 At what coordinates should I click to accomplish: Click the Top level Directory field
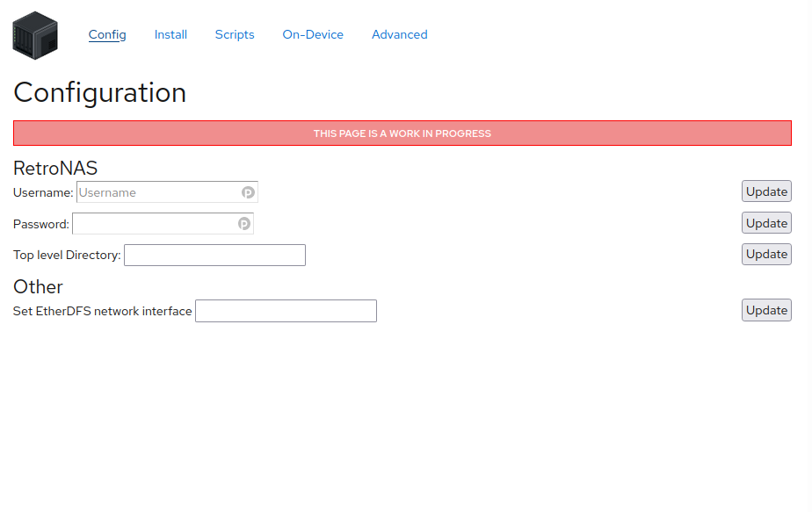215,256
